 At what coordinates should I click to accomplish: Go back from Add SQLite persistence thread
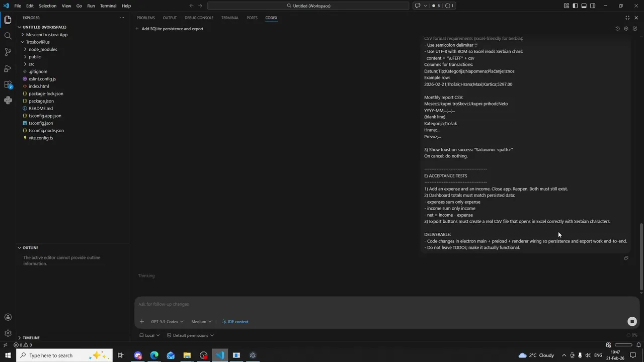tap(137, 29)
